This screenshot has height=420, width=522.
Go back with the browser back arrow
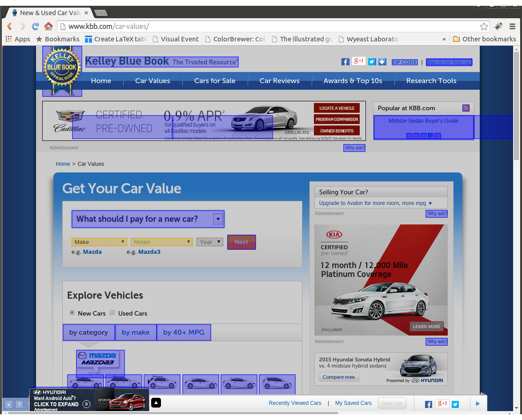point(9,26)
